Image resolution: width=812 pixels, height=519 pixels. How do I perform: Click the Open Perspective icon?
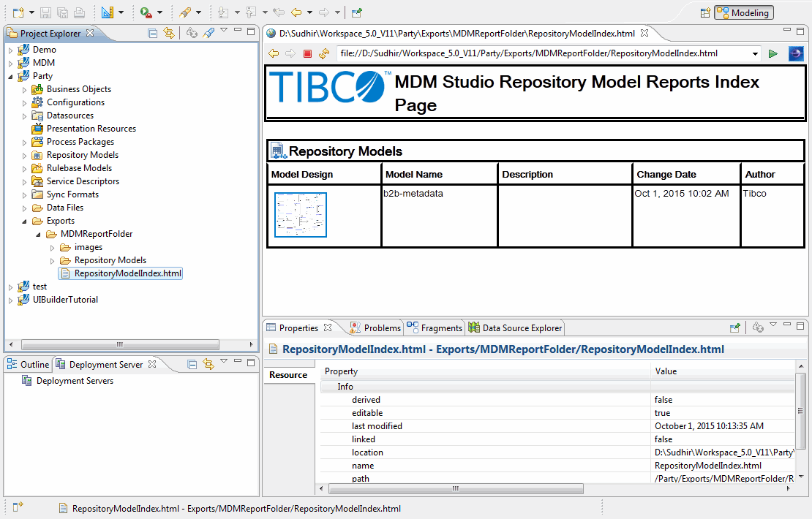(x=705, y=13)
